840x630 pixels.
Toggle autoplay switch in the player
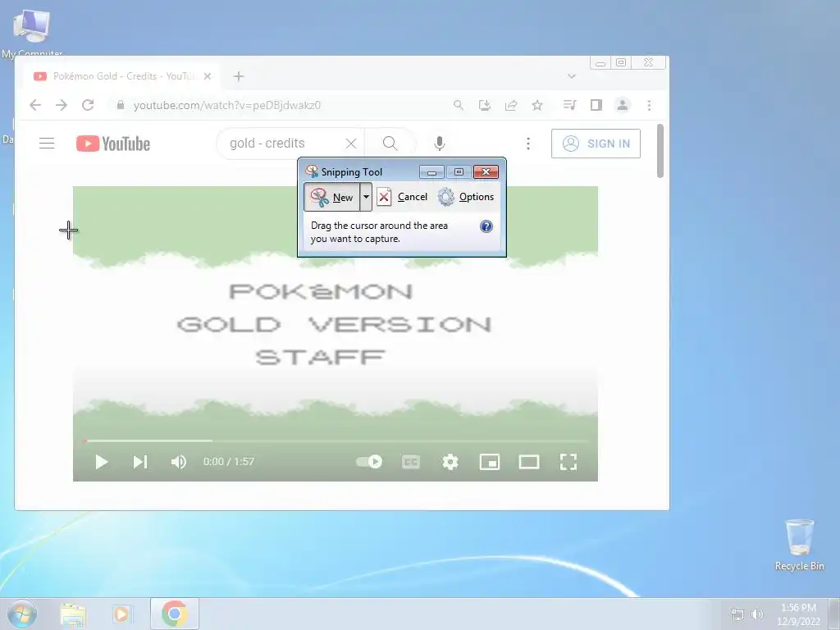[369, 462]
